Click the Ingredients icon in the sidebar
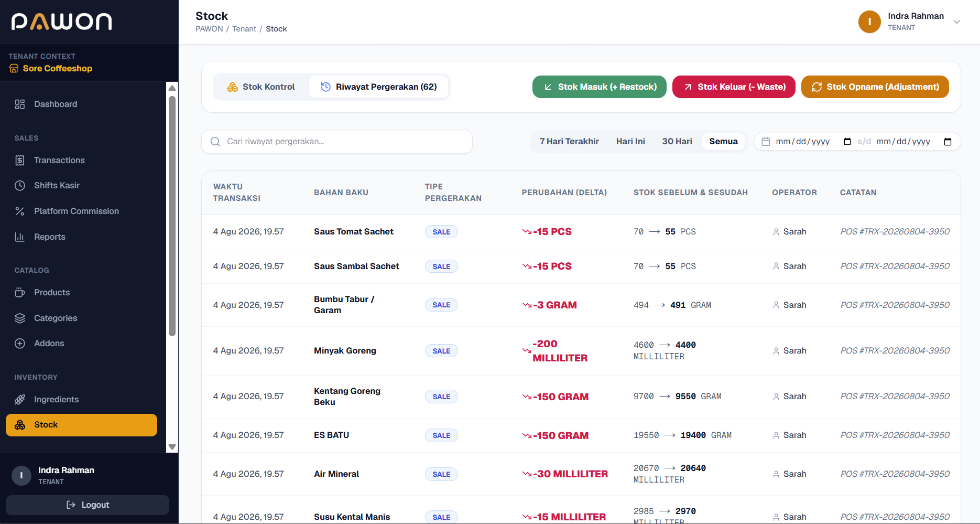 click(x=20, y=400)
